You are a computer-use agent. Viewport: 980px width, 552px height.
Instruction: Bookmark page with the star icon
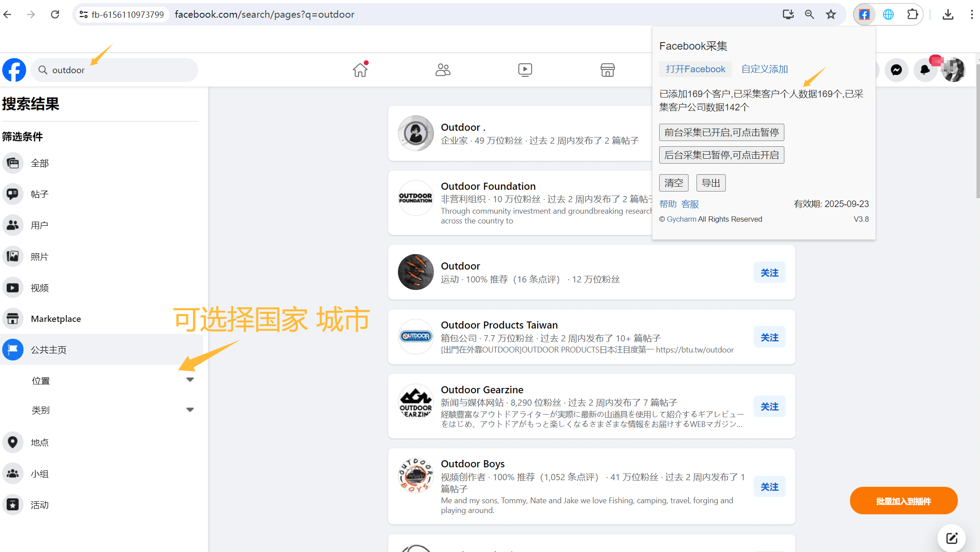(831, 15)
